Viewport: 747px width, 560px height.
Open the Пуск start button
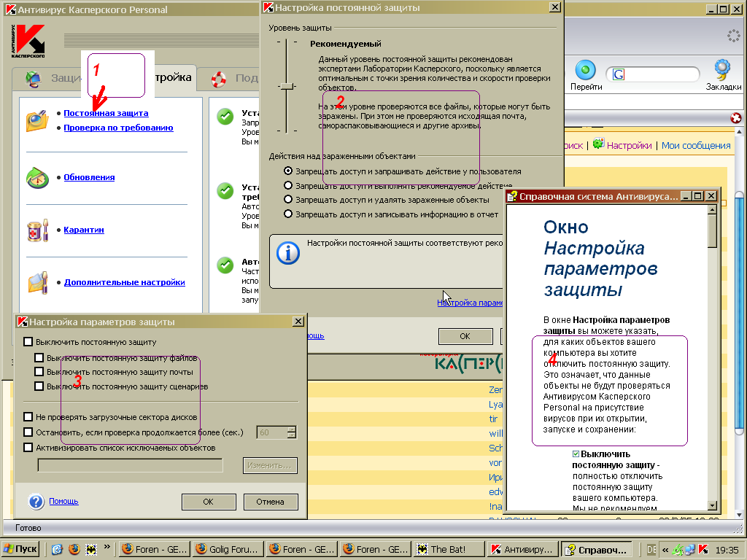click(21, 549)
